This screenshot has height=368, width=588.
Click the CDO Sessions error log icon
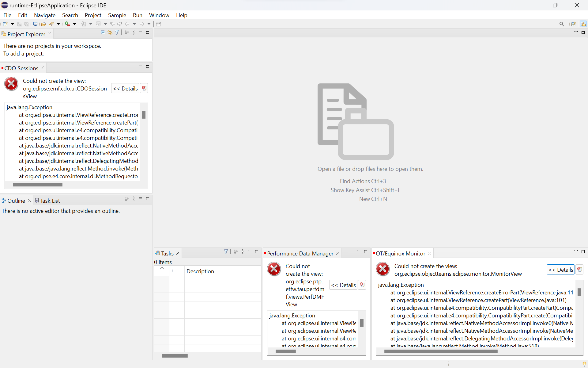click(144, 88)
